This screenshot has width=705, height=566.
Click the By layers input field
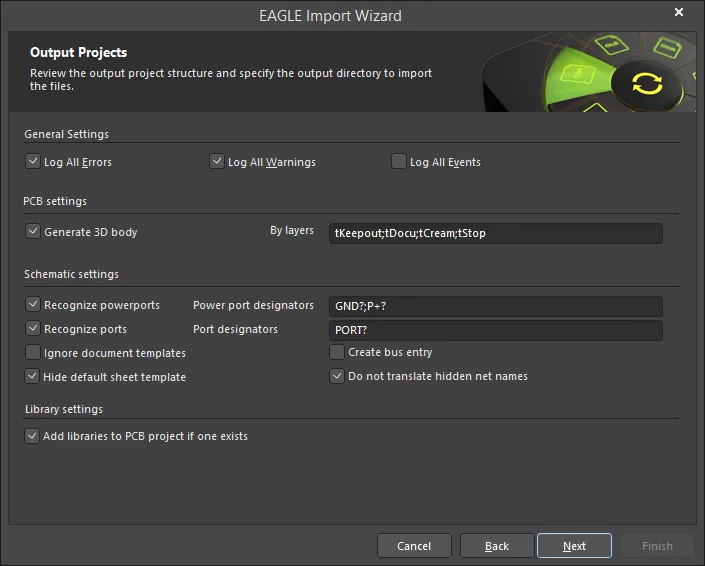(496, 233)
